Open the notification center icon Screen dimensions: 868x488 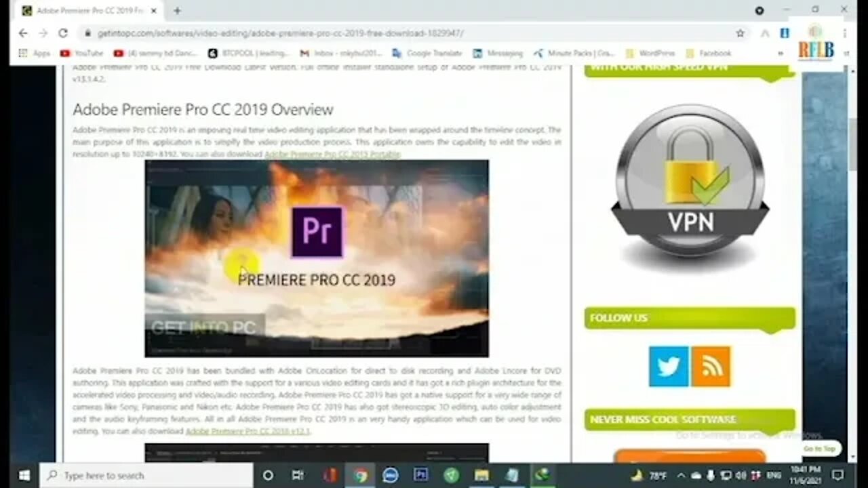(x=838, y=475)
